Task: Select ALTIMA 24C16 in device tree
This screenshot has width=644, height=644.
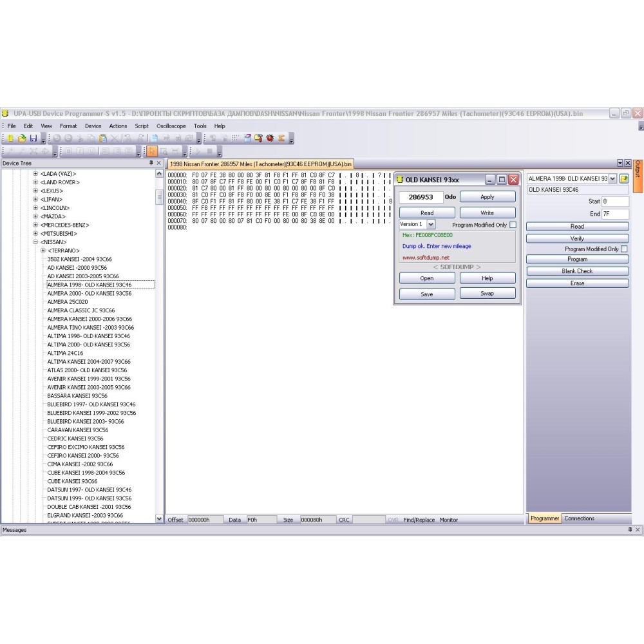Action: [65, 353]
